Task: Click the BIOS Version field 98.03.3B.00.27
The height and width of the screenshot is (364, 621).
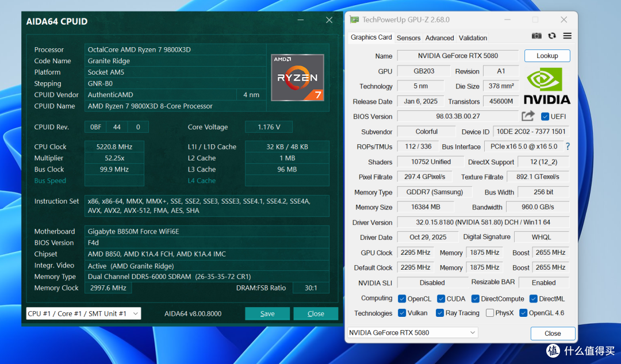Action: 458,117
